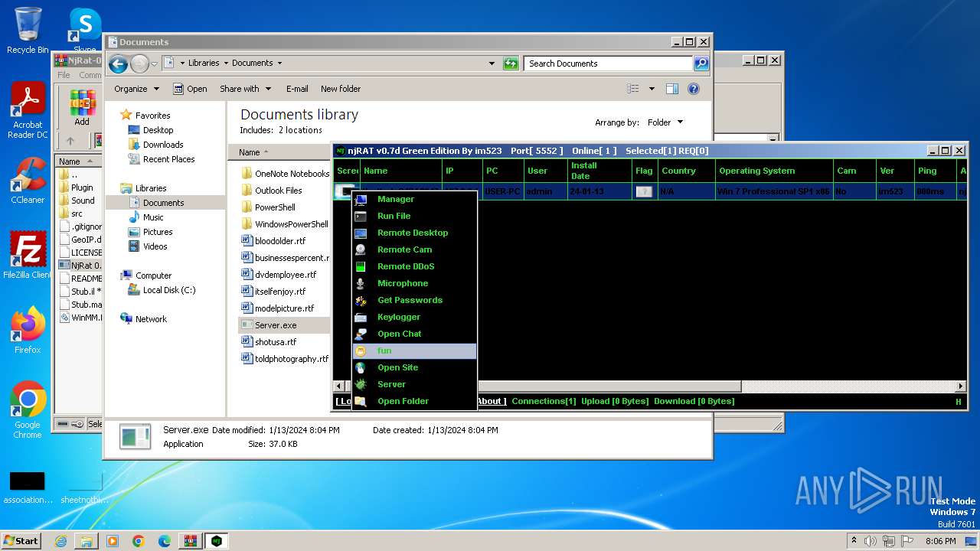Click the Server bug icon
The width and height of the screenshot is (980, 551).
tap(361, 385)
